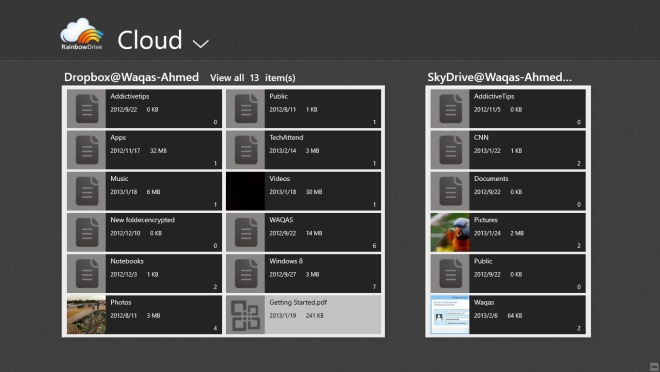This screenshot has height=372, width=660.
Task: Select the CNN folder name
Action: click(481, 138)
